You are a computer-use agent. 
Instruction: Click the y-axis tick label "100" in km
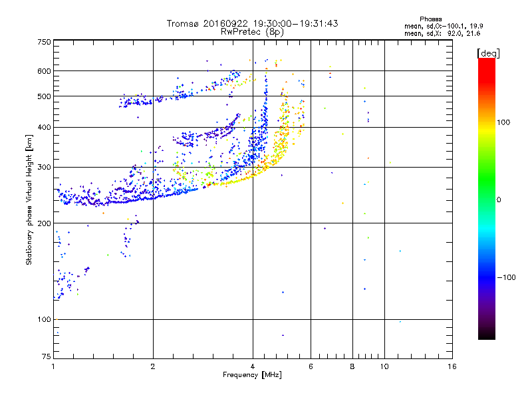(x=44, y=319)
